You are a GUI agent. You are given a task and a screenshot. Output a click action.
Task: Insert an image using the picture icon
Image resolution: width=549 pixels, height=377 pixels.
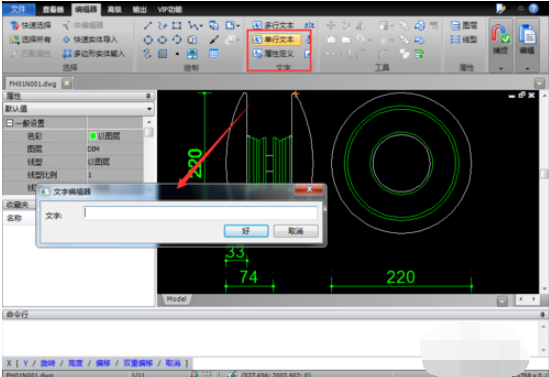pos(192,54)
